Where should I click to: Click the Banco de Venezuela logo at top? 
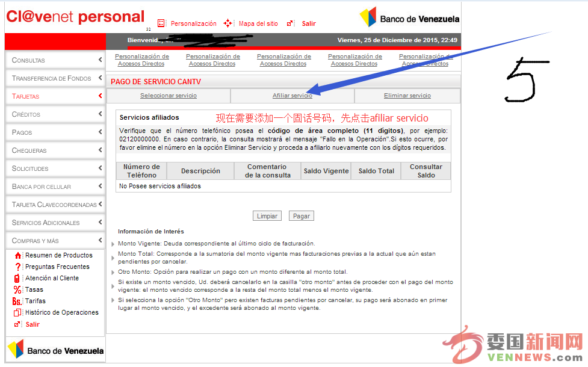coord(409,17)
